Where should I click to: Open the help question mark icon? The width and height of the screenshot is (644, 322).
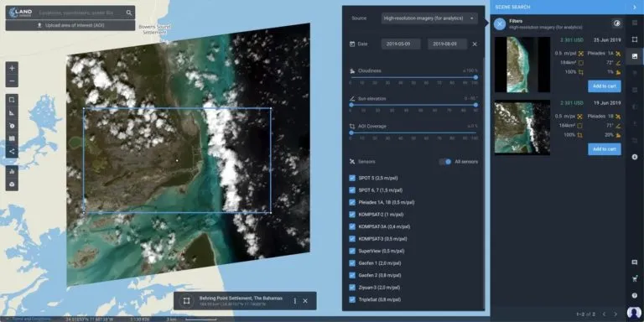(x=635, y=295)
